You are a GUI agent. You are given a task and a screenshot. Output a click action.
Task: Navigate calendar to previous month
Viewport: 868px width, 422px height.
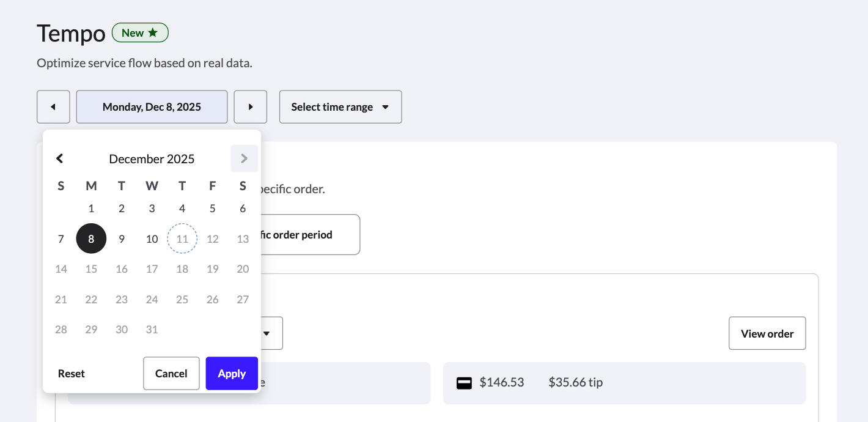coord(60,159)
